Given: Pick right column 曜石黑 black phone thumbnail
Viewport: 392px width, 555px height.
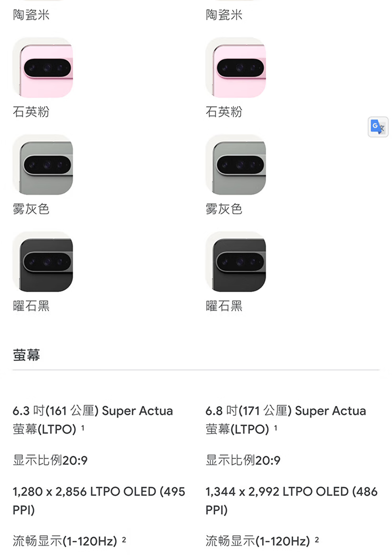Looking at the screenshot, I should coord(236,262).
